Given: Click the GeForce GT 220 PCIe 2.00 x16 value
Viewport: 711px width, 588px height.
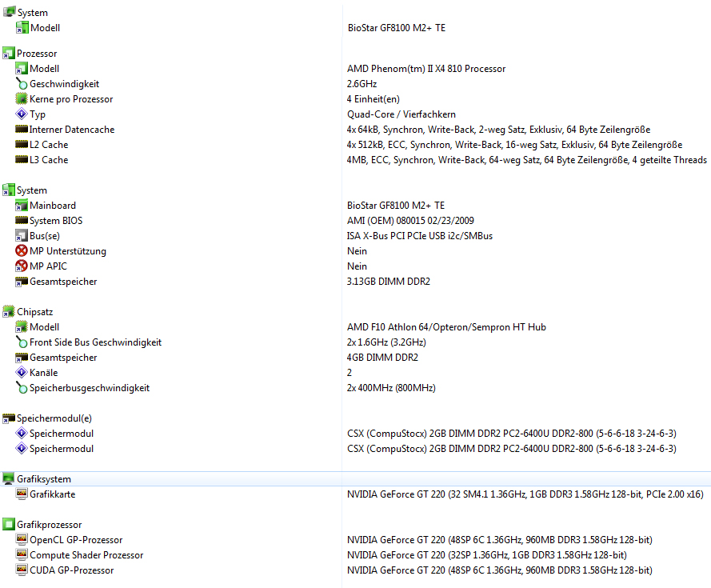Looking at the screenshot, I should click(x=525, y=494).
